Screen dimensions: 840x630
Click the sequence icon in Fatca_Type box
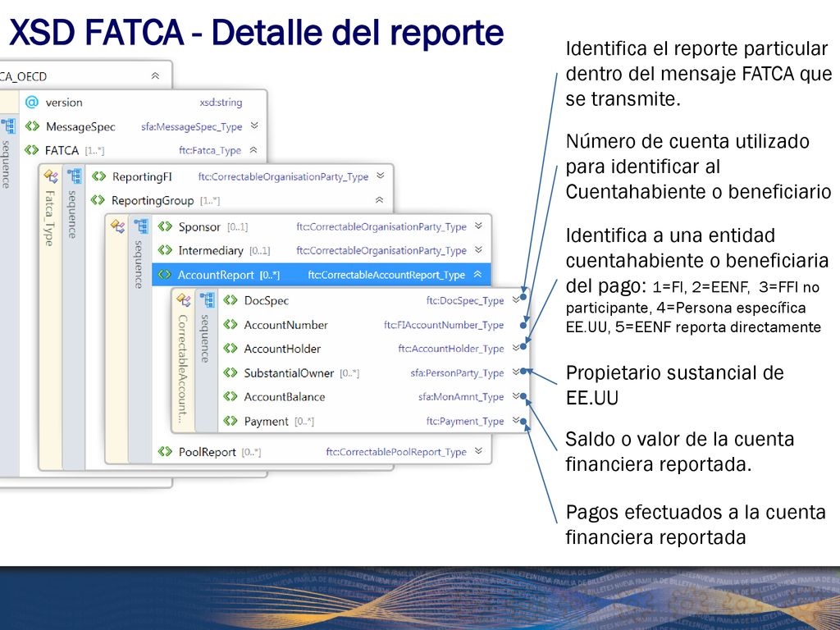[74, 176]
